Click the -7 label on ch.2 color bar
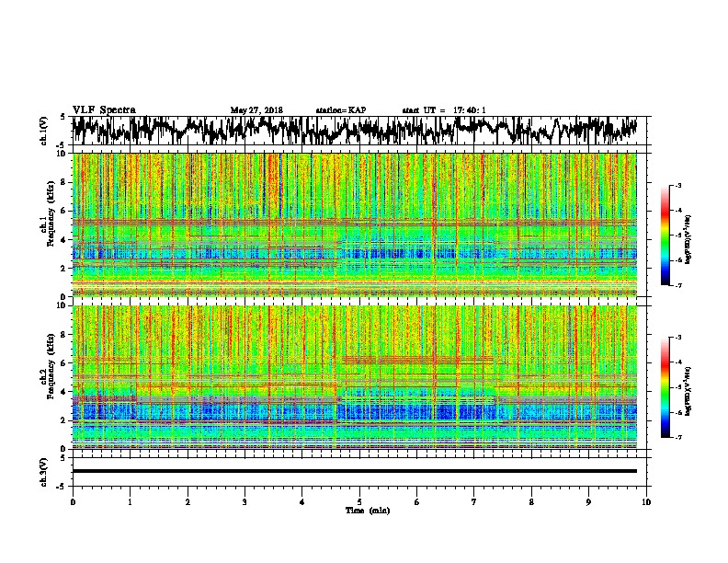The height and width of the screenshot is (563, 728). coord(678,437)
